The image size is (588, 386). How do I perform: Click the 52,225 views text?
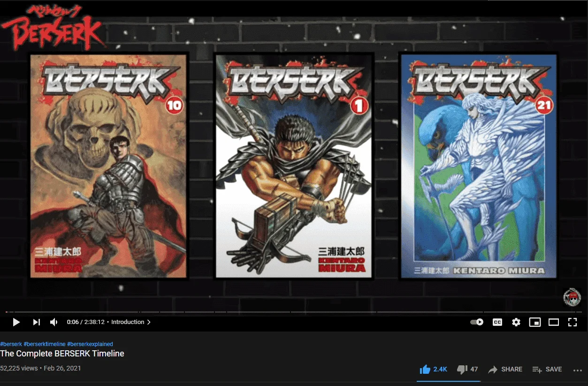click(19, 368)
